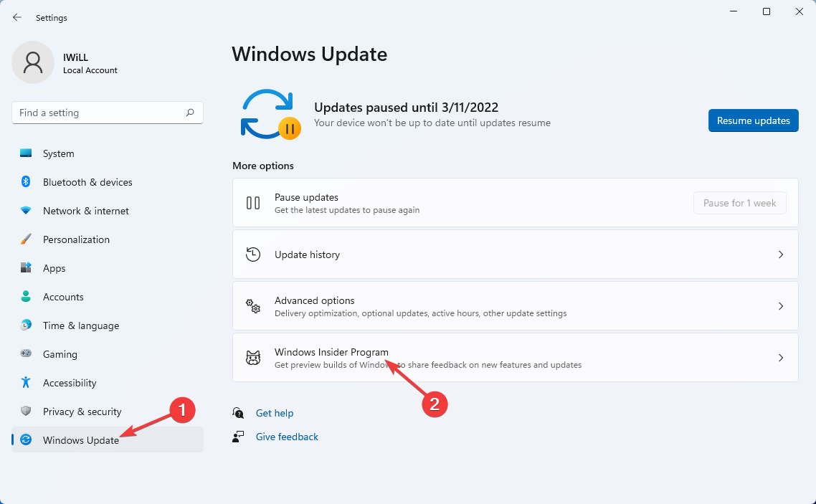Screen dimensions: 816x504
Task: Expand Update history chevron
Action: pos(781,255)
